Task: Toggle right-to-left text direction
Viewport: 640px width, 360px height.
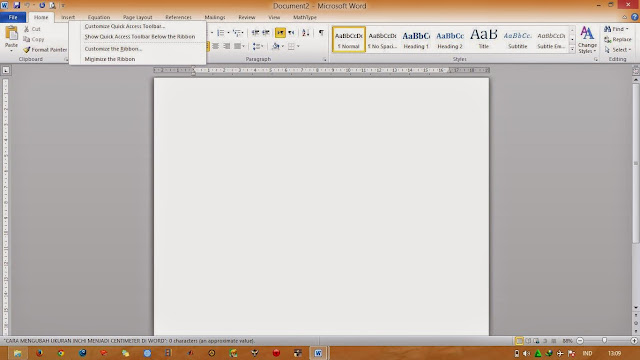Action: click(x=291, y=33)
